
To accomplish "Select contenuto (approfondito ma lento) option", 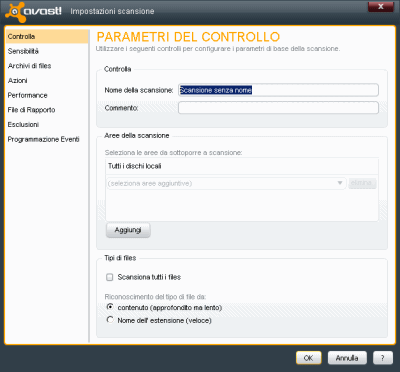I will coord(110,307).
